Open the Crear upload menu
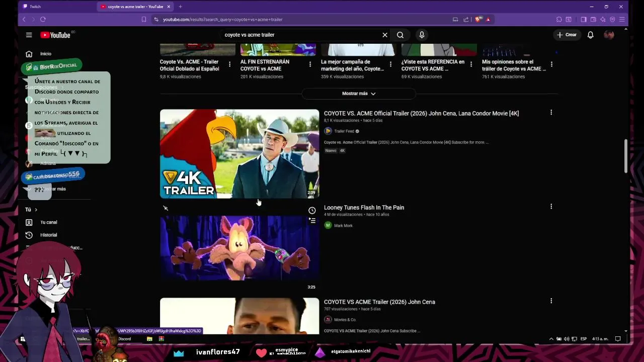644x362 pixels. tap(567, 35)
